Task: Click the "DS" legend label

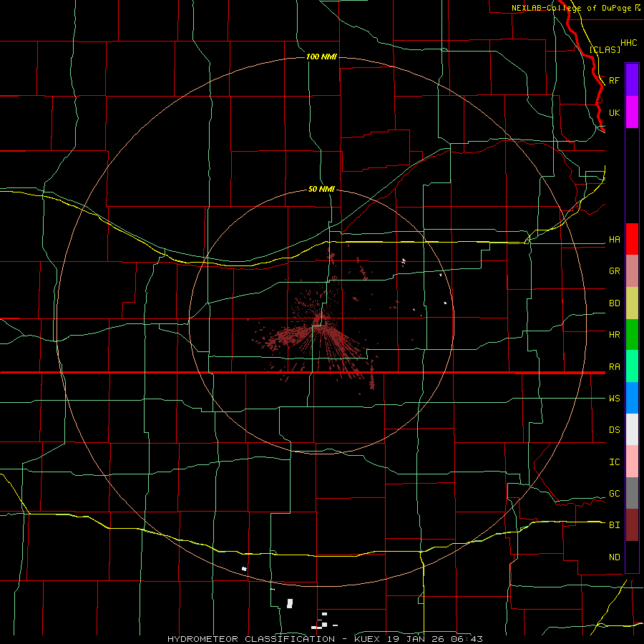Action: [x=614, y=430]
